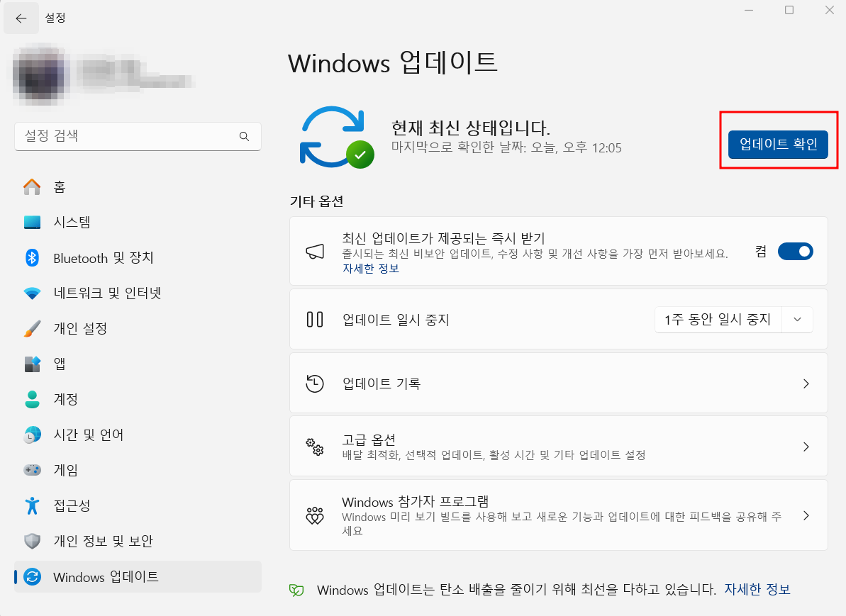Click the Home house icon

tap(32, 187)
